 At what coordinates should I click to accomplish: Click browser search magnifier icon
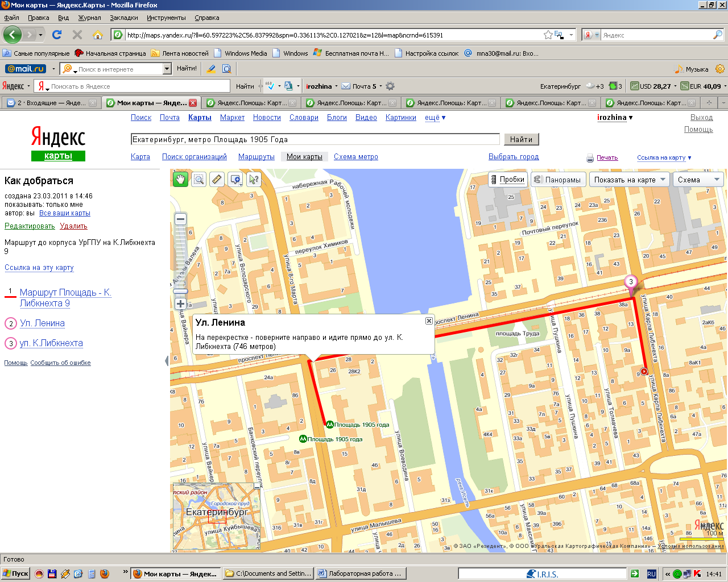pyautogui.click(x=718, y=35)
